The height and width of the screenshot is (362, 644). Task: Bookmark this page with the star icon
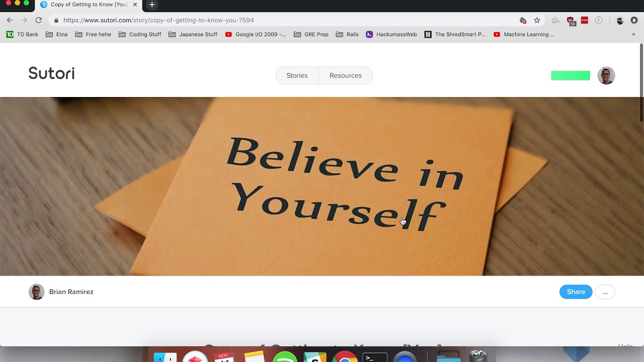[x=537, y=20]
